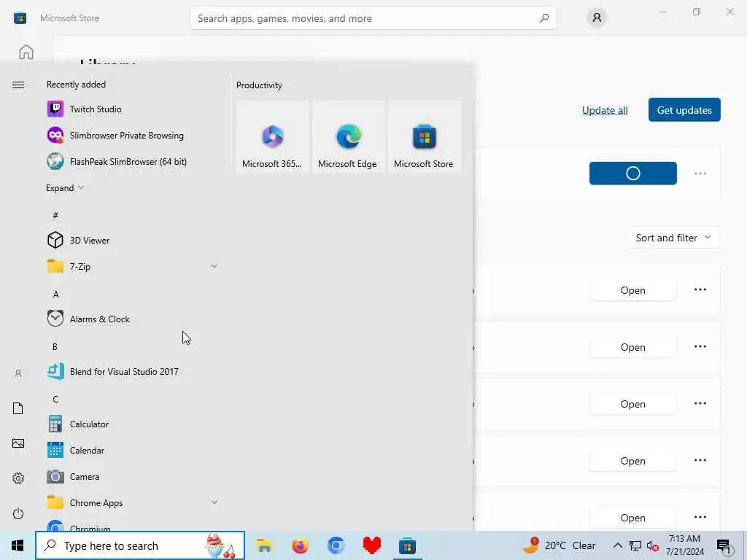Open Microsoft Store profile account icon
This screenshot has width=747, height=560.
[597, 18]
